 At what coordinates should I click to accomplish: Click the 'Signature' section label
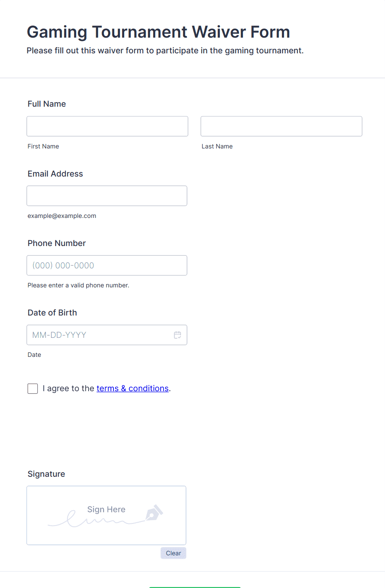(46, 474)
